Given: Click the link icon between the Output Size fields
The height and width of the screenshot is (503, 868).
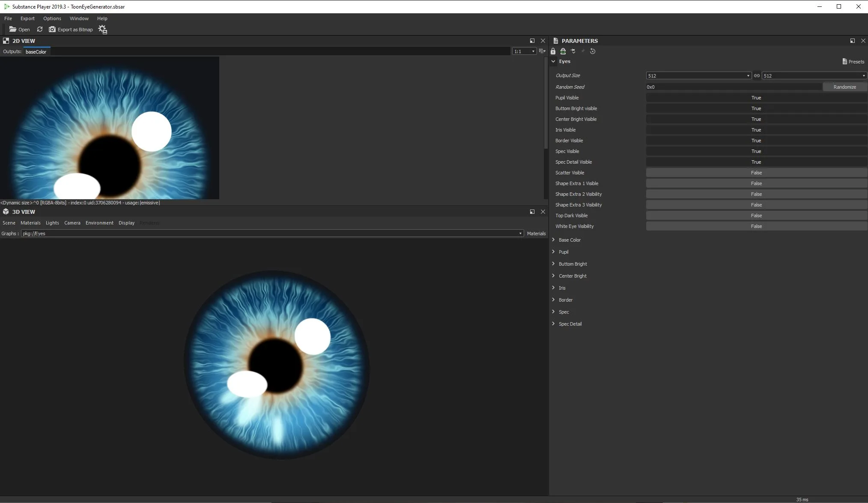Looking at the screenshot, I should [x=757, y=75].
